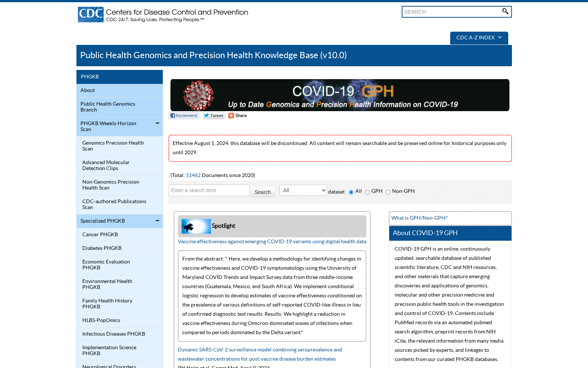Image resolution: width=588 pixels, height=368 pixels.
Task: Open CDC-authored Publications Scan
Action: pos(119,205)
